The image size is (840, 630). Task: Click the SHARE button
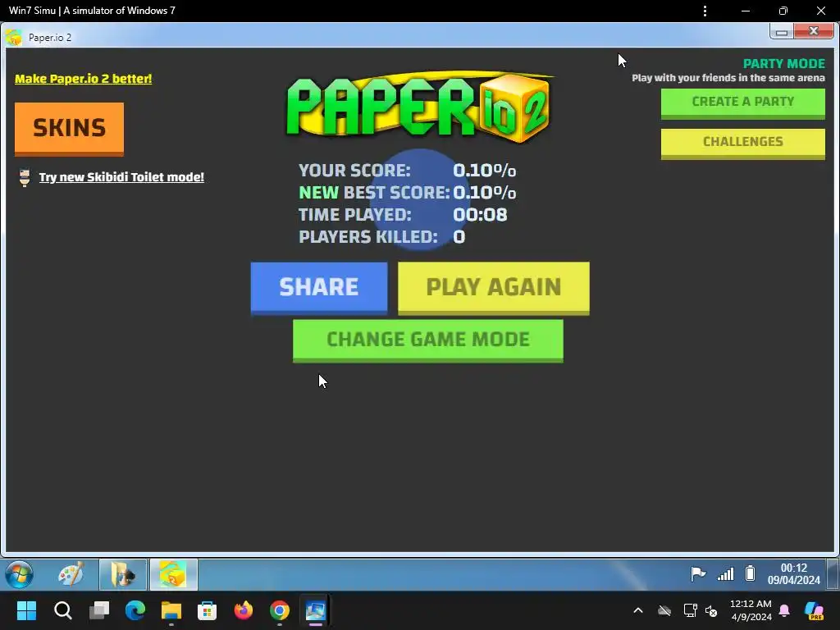click(319, 287)
